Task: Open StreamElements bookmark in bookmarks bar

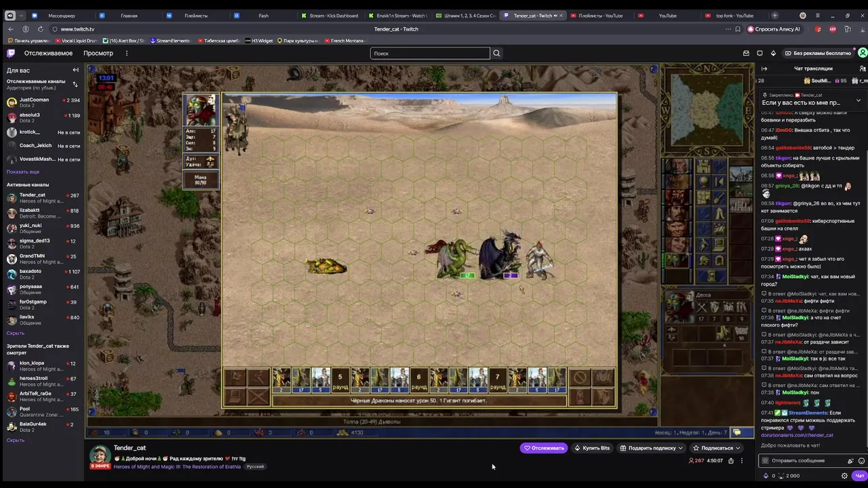Action: [x=170, y=41]
